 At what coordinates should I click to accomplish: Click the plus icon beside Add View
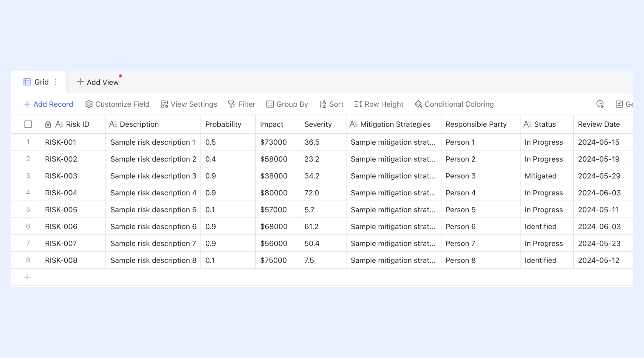pos(80,82)
